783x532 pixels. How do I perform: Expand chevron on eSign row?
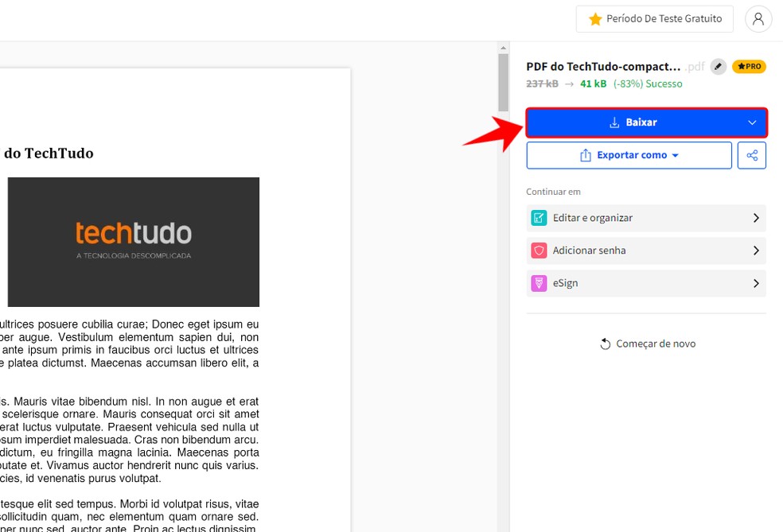[x=756, y=283]
